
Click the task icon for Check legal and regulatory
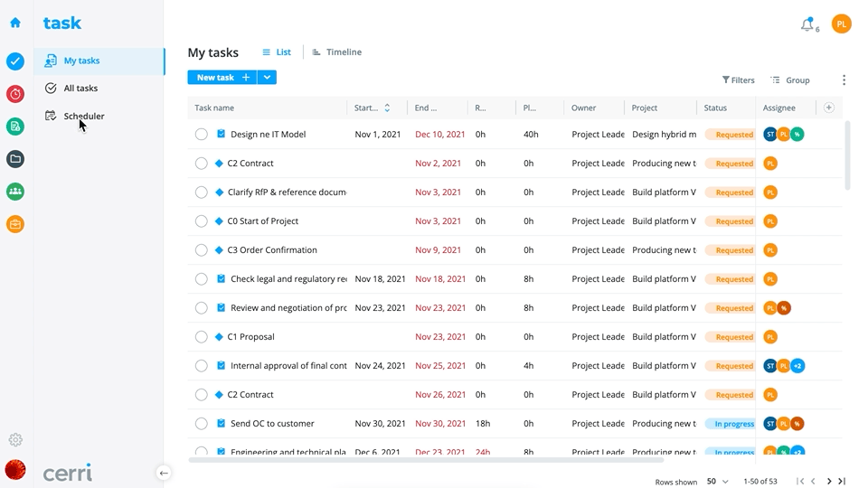pos(221,278)
